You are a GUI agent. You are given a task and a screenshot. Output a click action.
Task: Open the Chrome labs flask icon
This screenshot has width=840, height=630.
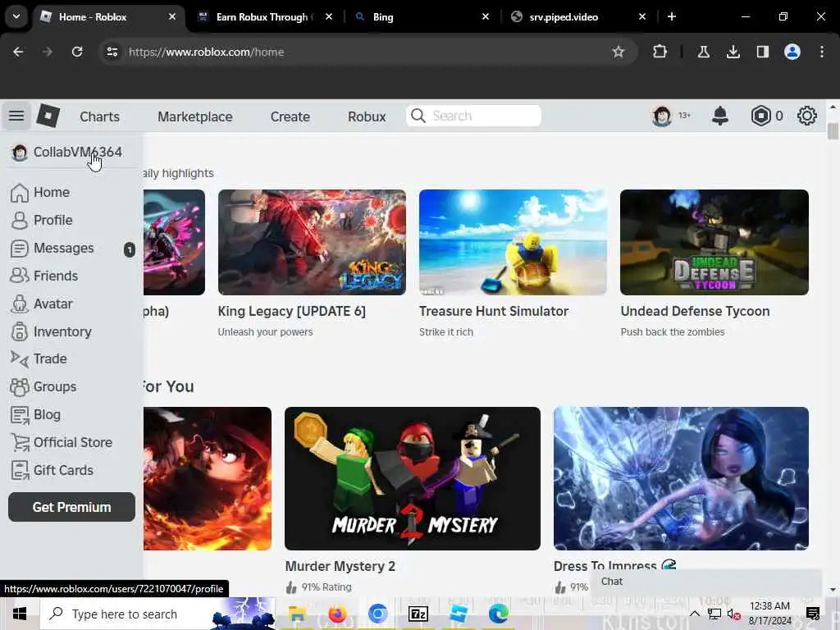click(703, 52)
